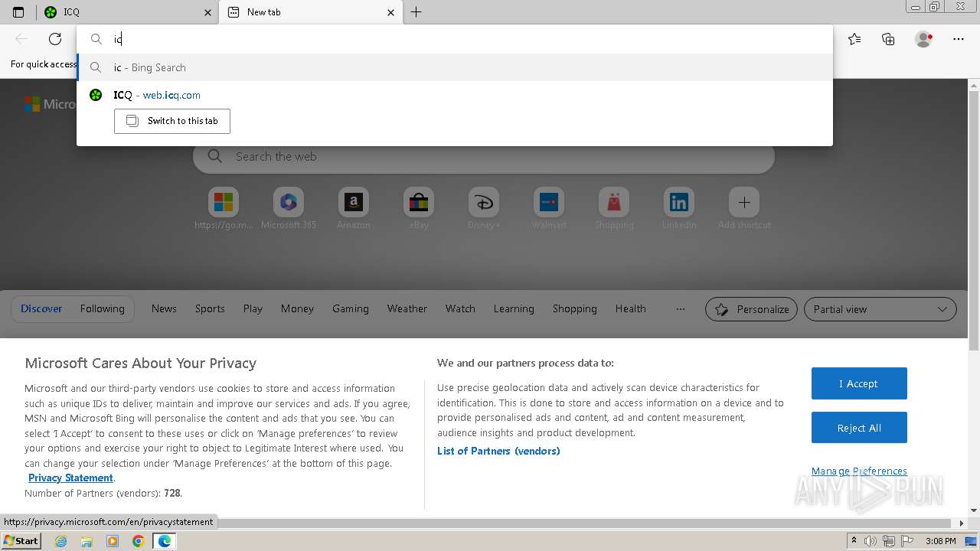The image size is (980, 551).
Task: Close the New tab tab
Action: pos(390,12)
